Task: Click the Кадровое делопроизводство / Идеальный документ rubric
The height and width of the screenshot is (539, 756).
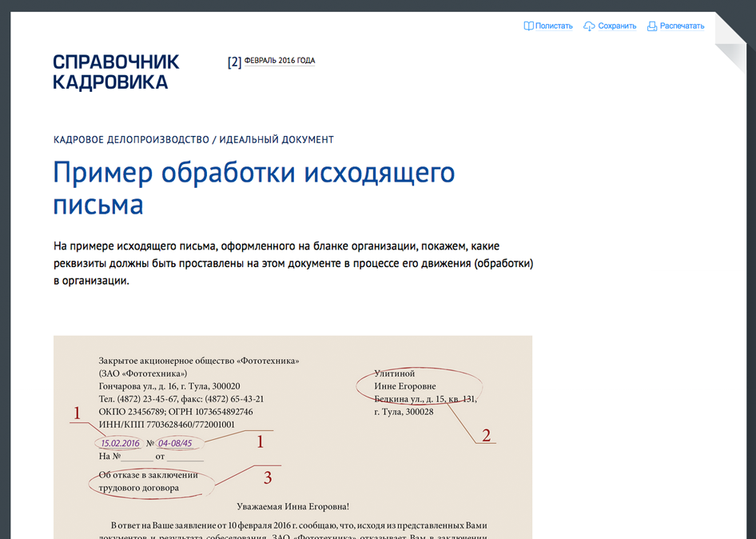Action: (193, 139)
